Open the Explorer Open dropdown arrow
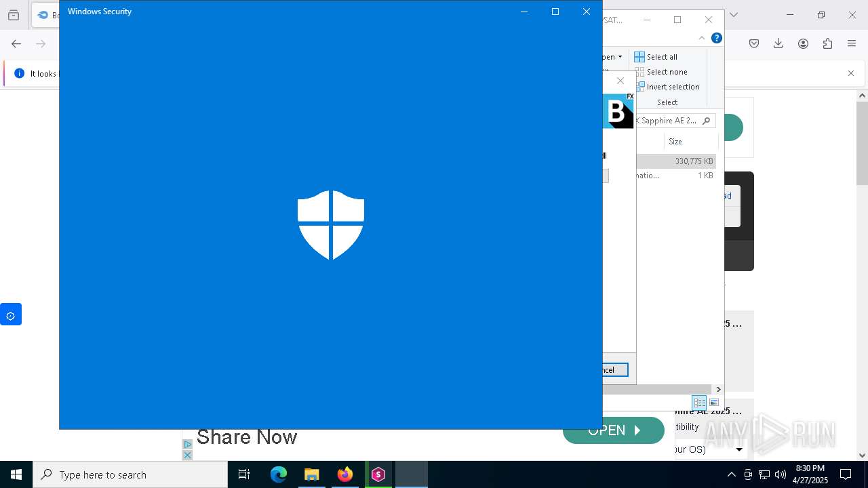Image resolution: width=868 pixels, height=488 pixels. (620, 57)
